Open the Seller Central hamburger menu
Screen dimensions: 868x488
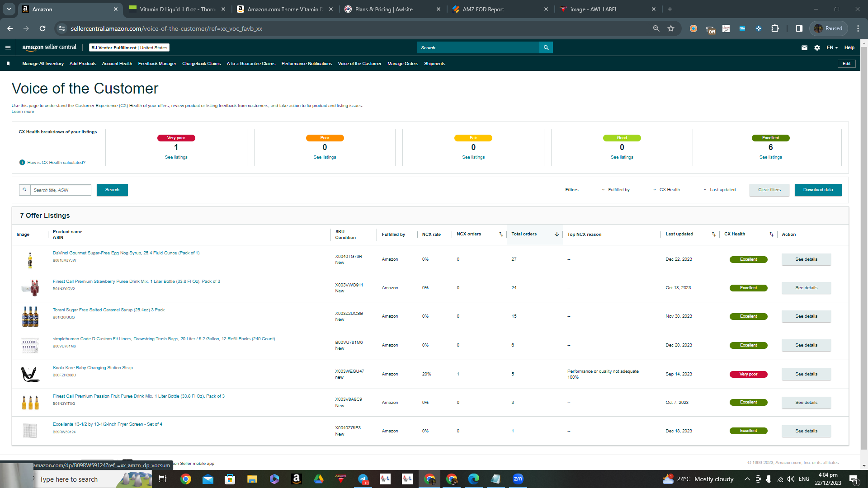(8, 47)
